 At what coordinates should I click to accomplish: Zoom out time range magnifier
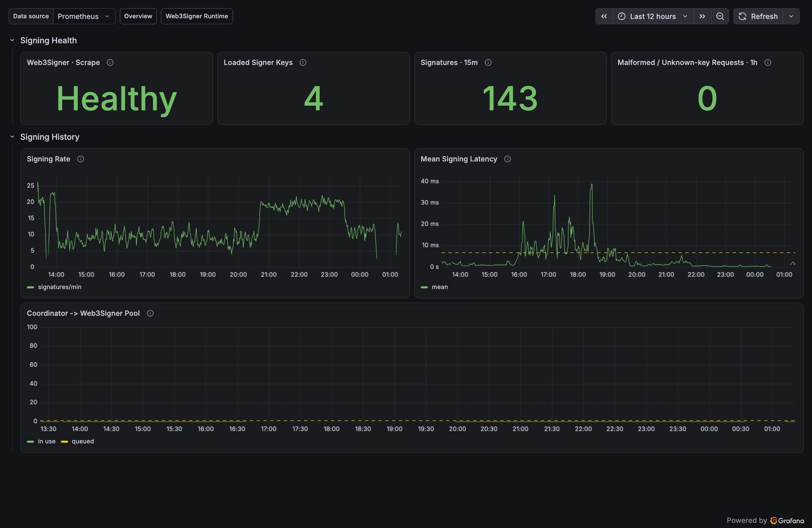point(720,16)
